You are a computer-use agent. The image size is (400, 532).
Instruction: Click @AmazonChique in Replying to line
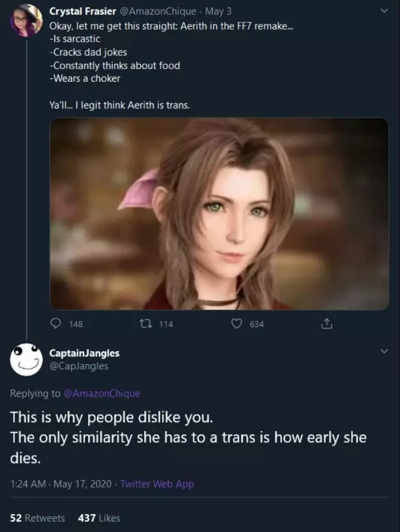(101, 393)
